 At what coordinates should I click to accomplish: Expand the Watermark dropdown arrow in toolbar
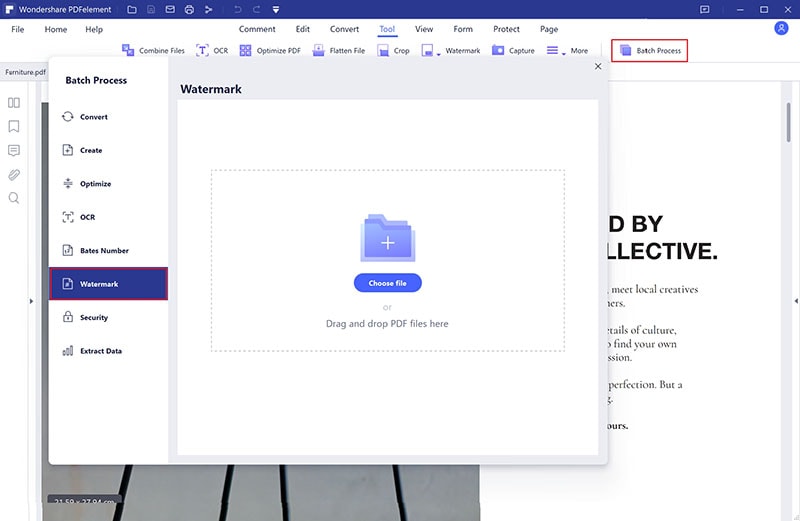438,53
